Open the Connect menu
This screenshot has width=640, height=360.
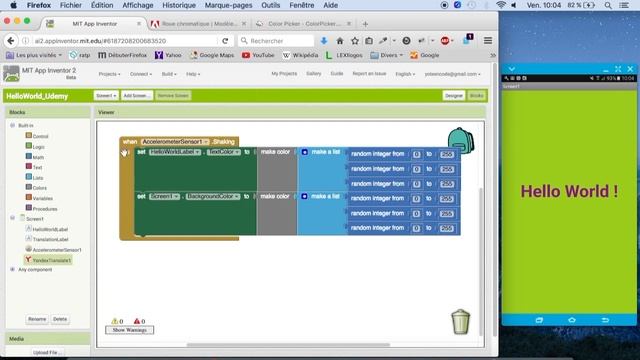[x=141, y=74]
